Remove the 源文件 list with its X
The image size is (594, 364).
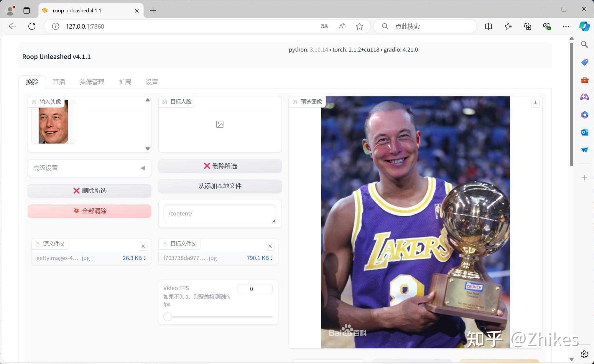pos(143,246)
